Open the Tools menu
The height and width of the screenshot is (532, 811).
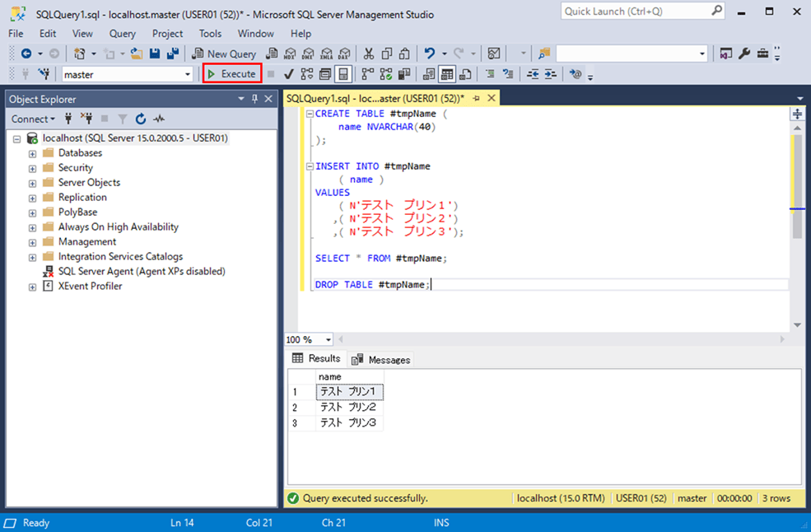tap(210, 34)
